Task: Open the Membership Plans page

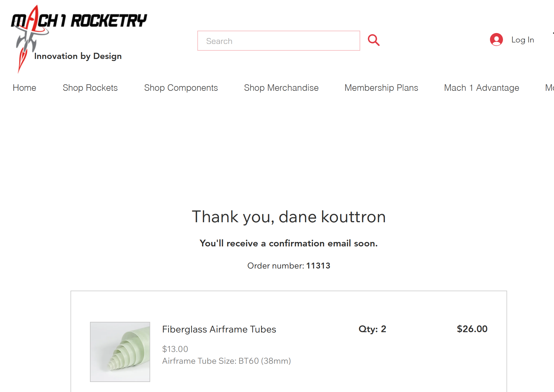Action: click(x=381, y=88)
